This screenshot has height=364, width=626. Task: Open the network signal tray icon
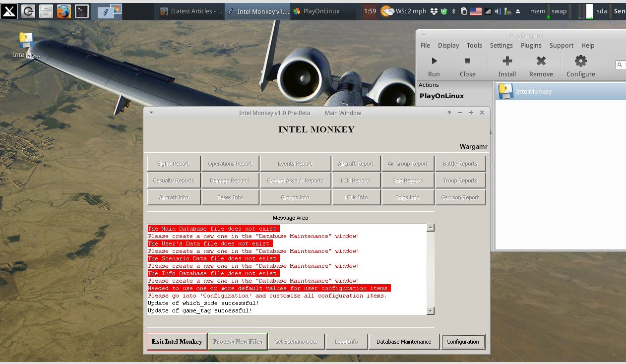pyautogui.click(x=488, y=11)
